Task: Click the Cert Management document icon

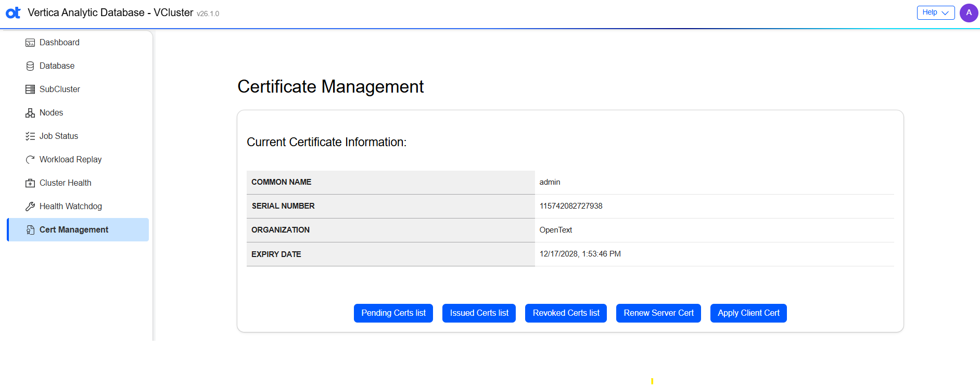Action: [x=30, y=230]
